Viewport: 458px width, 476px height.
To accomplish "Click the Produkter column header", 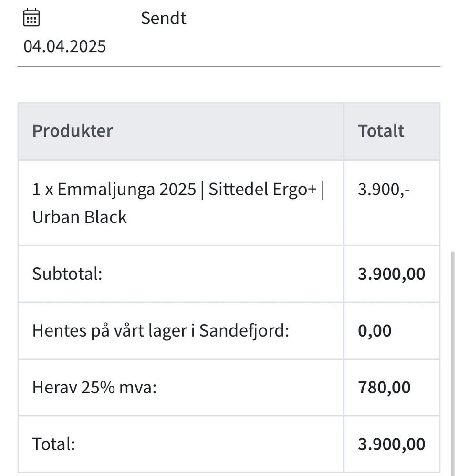I will tap(73, 131).
